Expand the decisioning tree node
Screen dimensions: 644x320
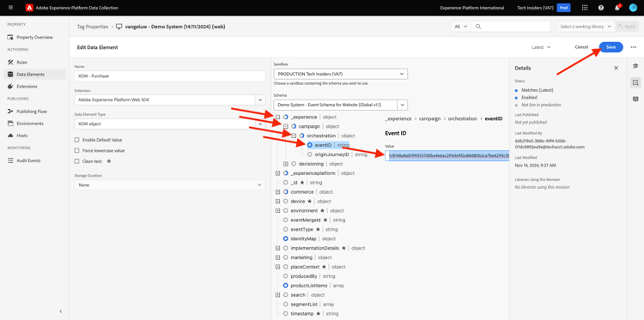tap(286, 164)
